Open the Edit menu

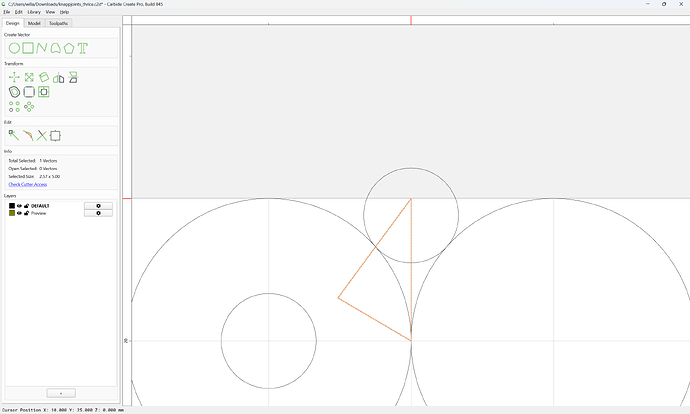point(18,12)
